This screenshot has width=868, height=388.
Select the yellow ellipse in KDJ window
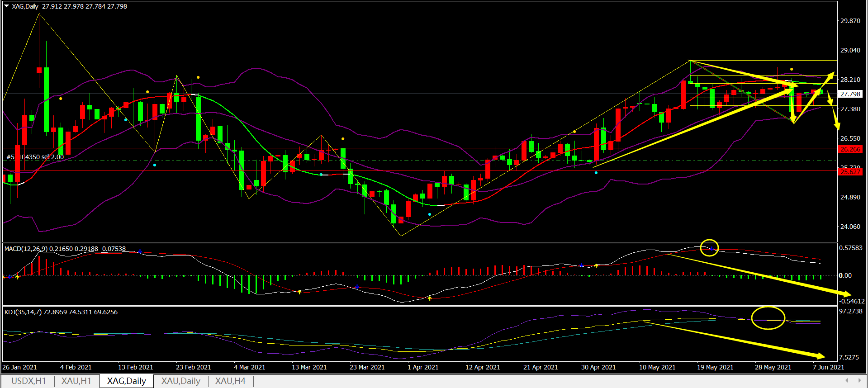(x=768, y=318)
